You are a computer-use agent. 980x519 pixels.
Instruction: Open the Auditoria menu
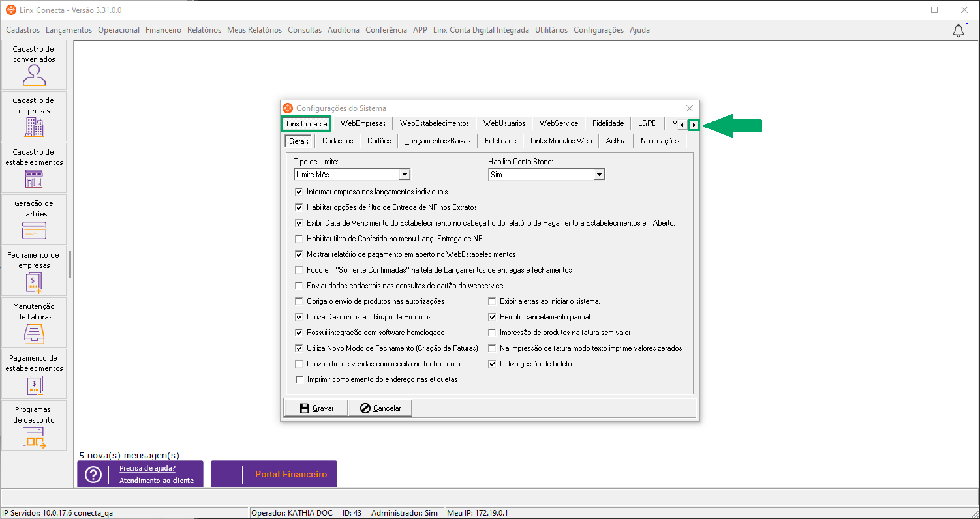click(x=344, y=30)
